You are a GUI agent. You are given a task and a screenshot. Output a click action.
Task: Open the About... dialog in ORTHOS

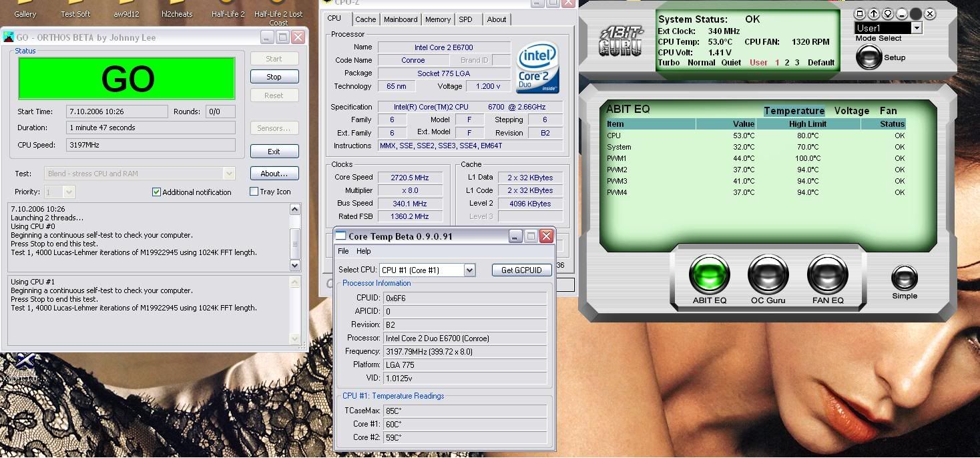pos(274,174)
